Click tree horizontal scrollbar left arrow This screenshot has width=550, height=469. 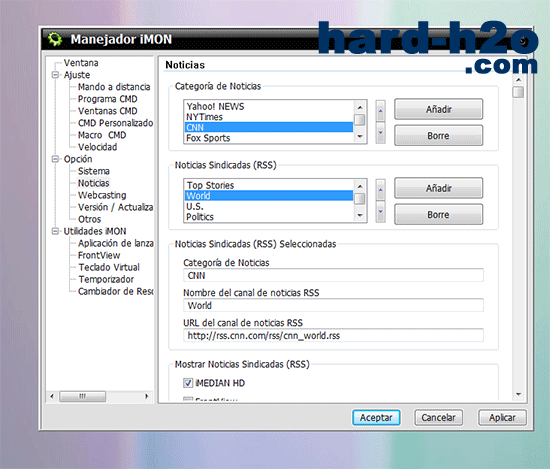52,396
